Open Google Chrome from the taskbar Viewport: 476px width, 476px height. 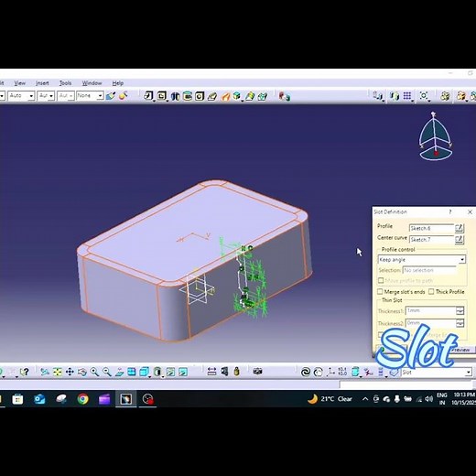pyautogui.click(x=82, y=399)
